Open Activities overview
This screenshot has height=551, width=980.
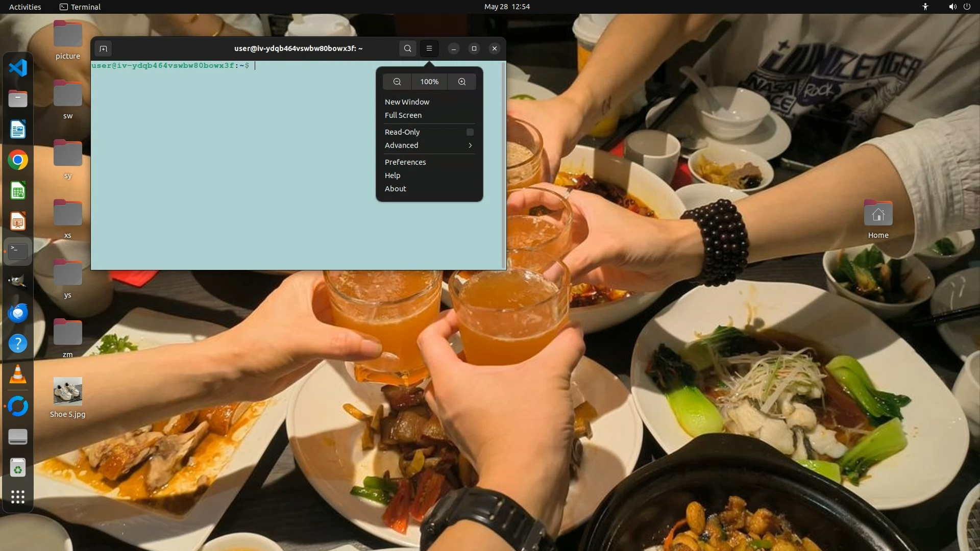click(25, 7)
